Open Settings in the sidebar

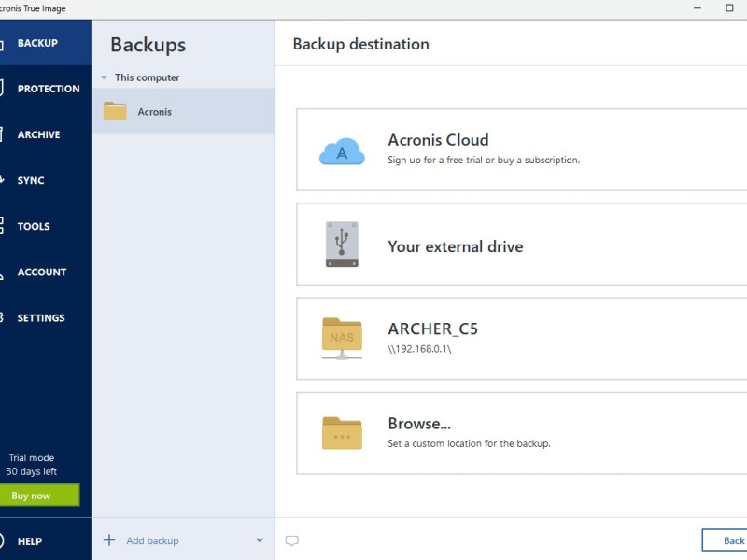tap(45, 317)
